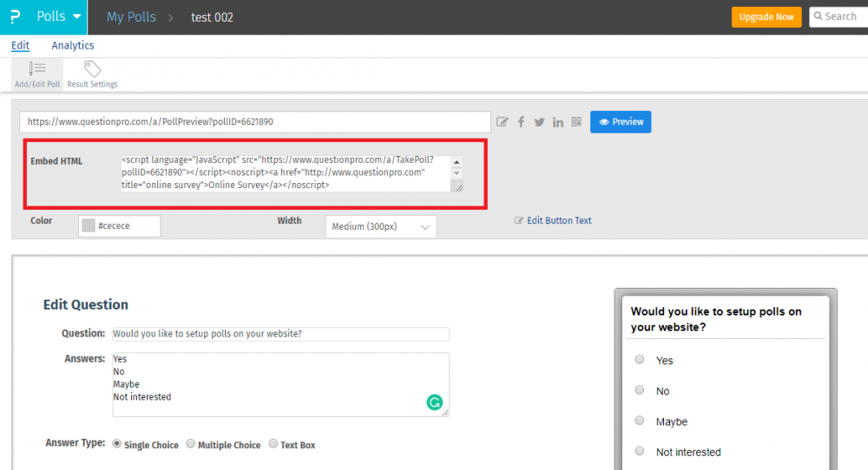Go to My Polls breadcrumb

131,17
